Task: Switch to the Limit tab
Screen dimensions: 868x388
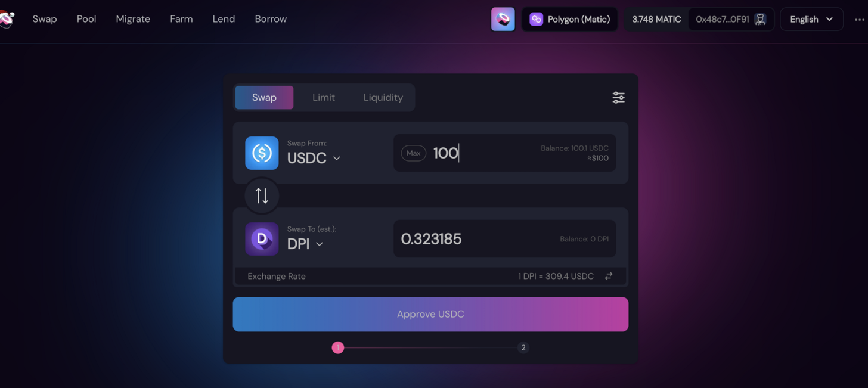Action: pos(324,97)
